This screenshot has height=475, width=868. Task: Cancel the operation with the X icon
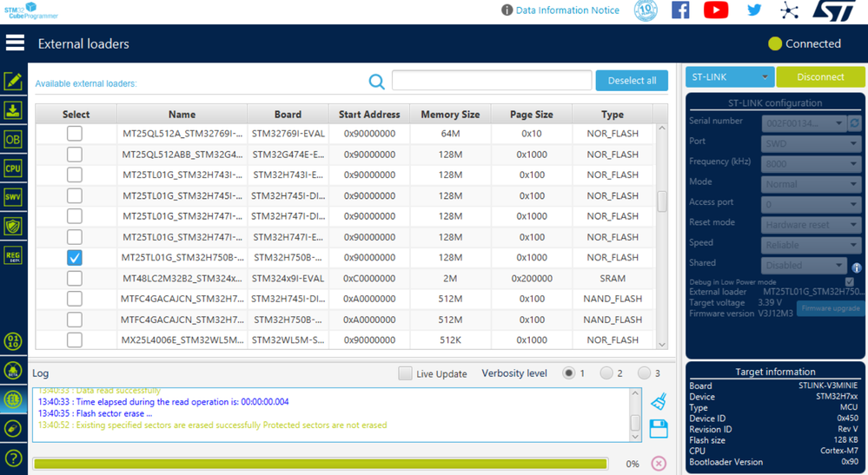pos(659,464)
